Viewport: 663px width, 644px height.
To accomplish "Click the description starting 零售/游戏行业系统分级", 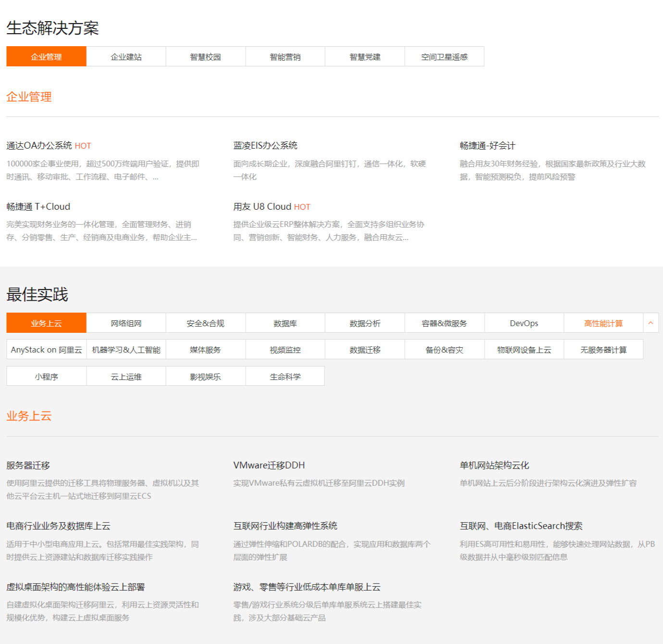I will pyautogui.click(x=327, y=611).
